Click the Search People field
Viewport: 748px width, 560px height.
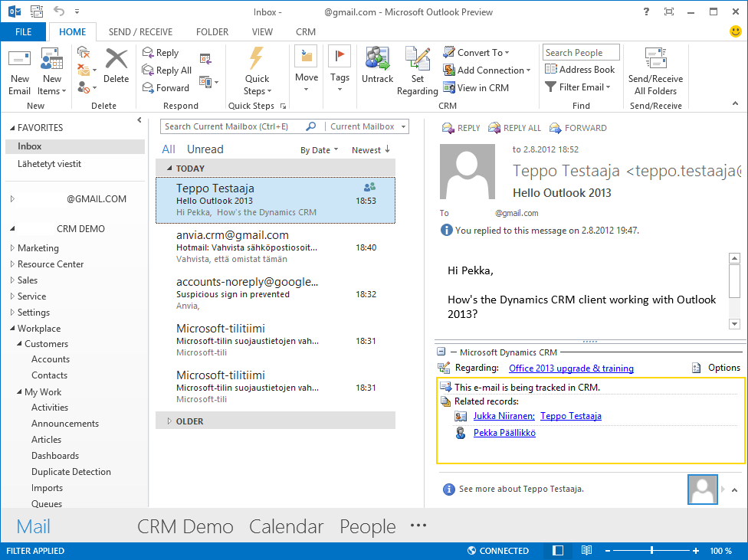[x=581, y=53]
